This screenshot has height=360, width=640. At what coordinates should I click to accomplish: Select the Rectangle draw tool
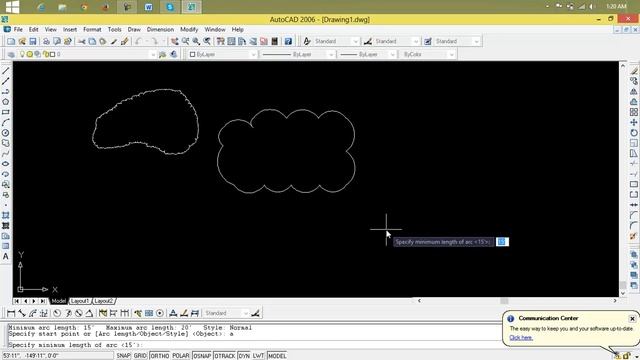(x=6, y=112)
